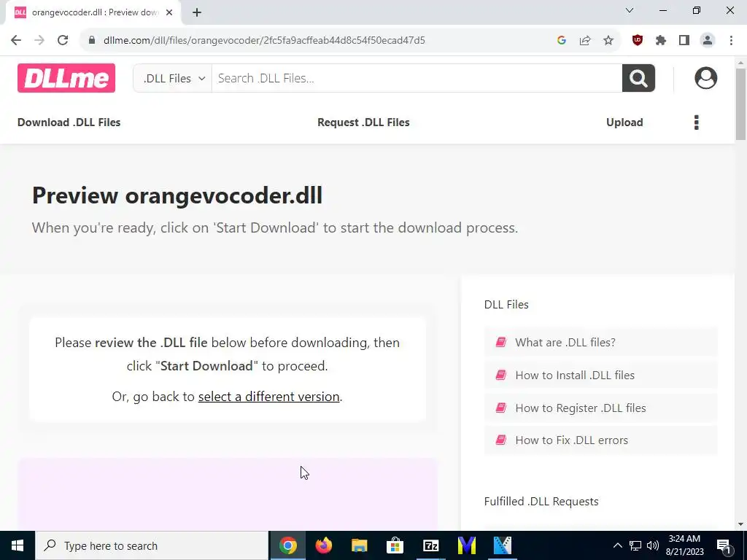Click the browser forward arrow
This screenshot has height=560, width=747.
39,40
